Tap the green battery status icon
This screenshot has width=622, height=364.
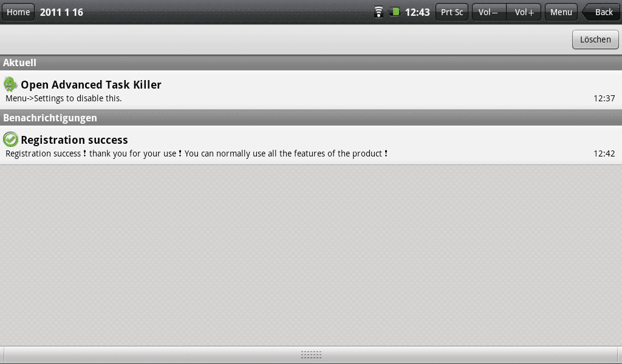[394, 12]
